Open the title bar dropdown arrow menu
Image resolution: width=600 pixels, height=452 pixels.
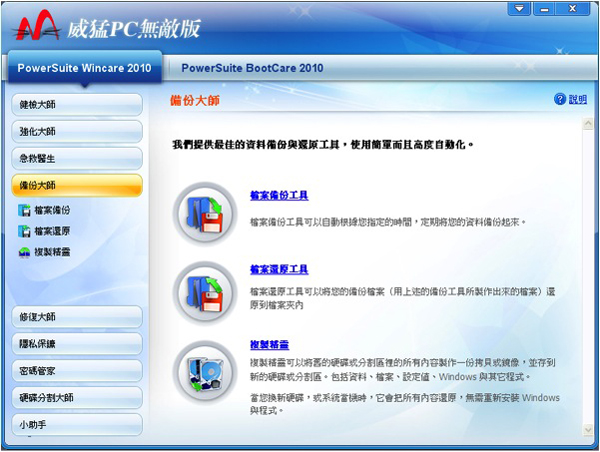tap(519, 8)
